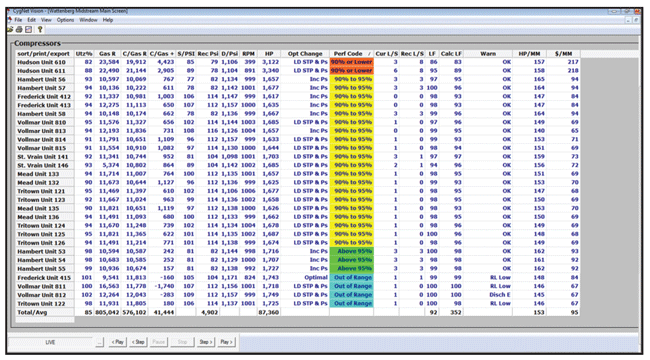
Task: Open the Window menu
Action: point(88,20)
